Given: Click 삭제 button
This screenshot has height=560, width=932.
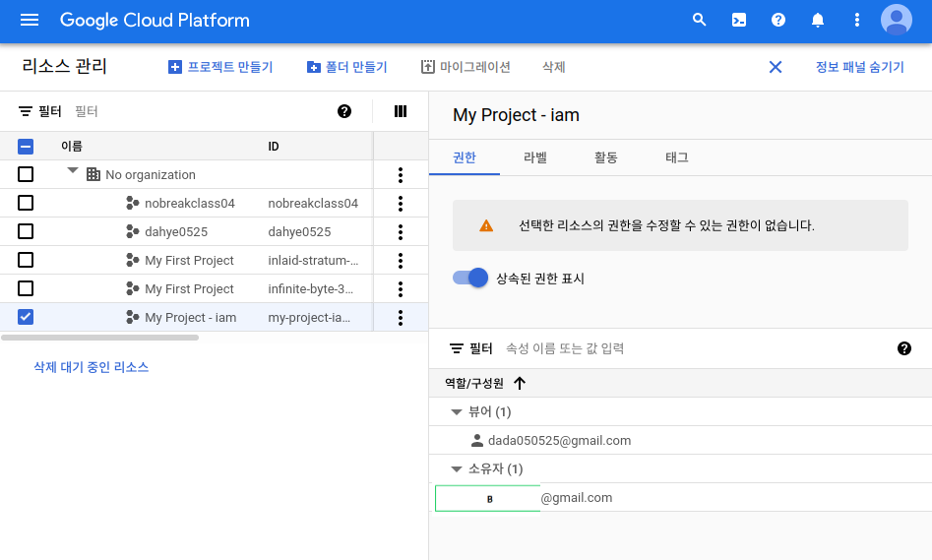Looking at the screenshot, I should [553, 67].
